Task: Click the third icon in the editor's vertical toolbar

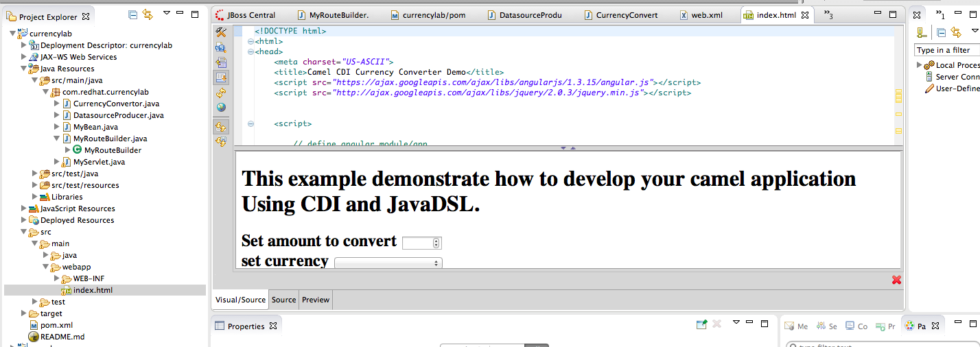Action: [x=221, y=62]
